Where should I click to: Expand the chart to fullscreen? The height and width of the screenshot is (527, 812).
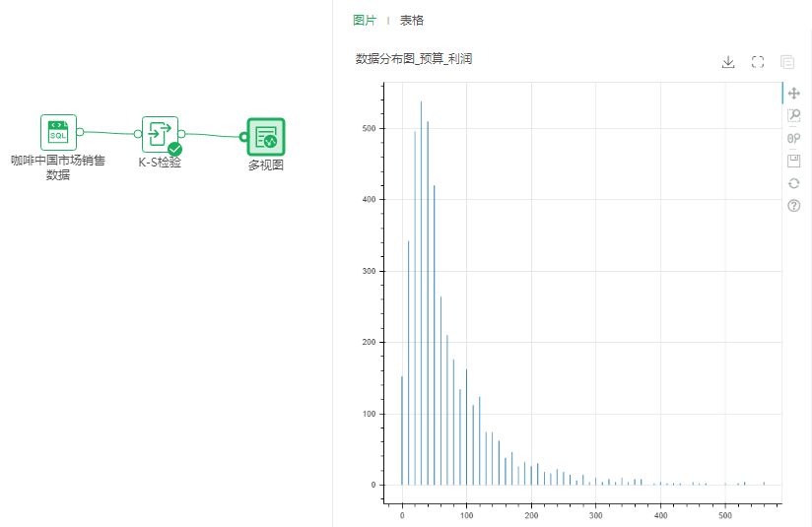point(758,62)
